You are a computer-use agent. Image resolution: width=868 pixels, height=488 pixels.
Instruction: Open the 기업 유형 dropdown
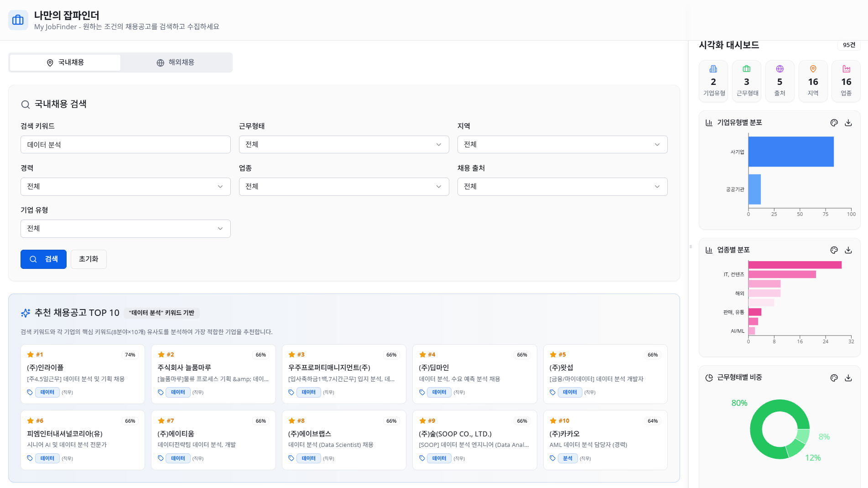(125, 229)
